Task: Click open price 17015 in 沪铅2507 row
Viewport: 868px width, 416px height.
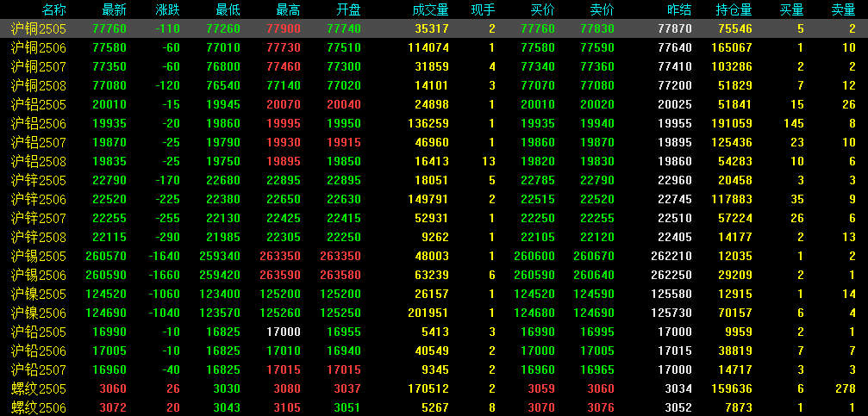Action: [x=344, y=370]
